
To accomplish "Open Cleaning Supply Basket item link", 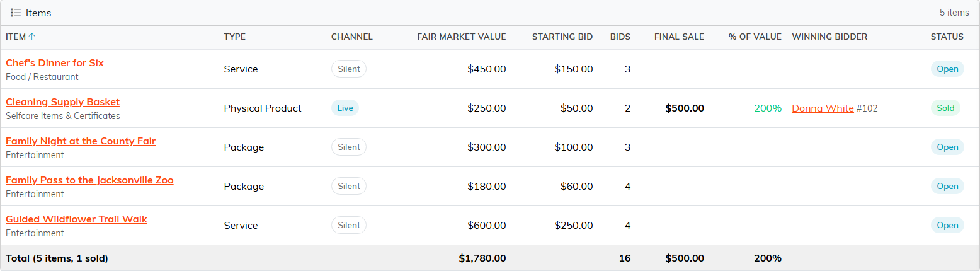I will point(62,102).
